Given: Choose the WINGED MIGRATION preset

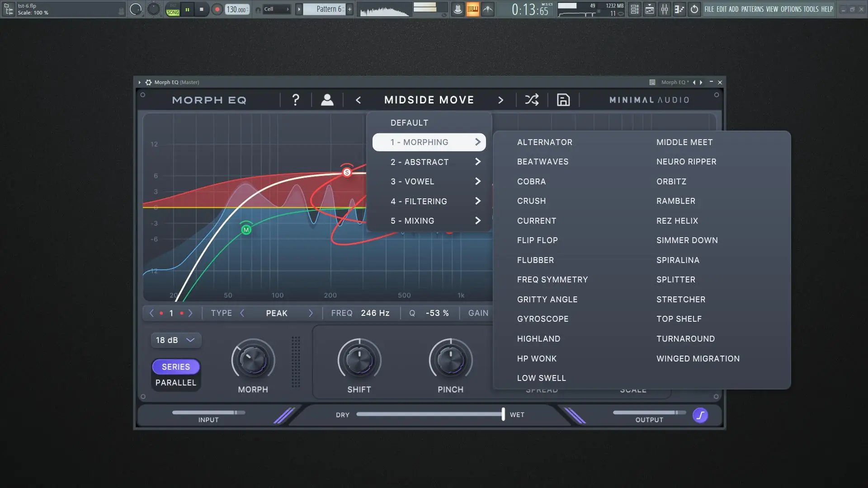Looking at the screenshot, I should (x=698, y=359).
